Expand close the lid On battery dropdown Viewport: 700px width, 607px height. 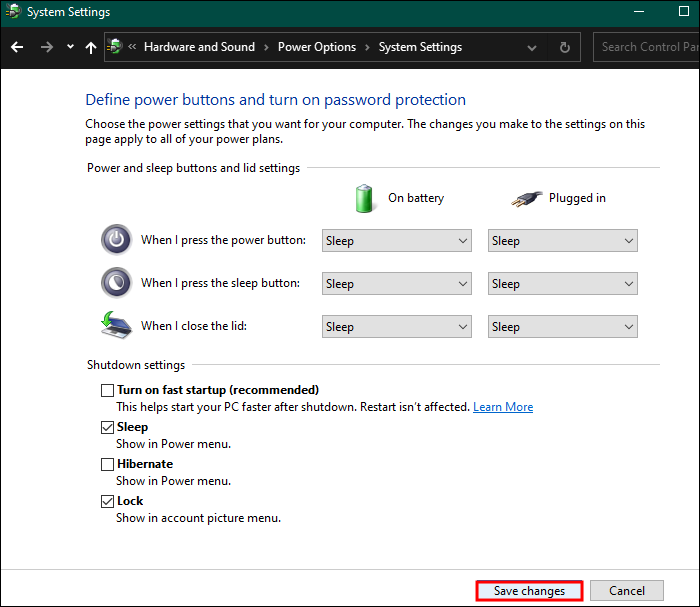pos(397,326)
